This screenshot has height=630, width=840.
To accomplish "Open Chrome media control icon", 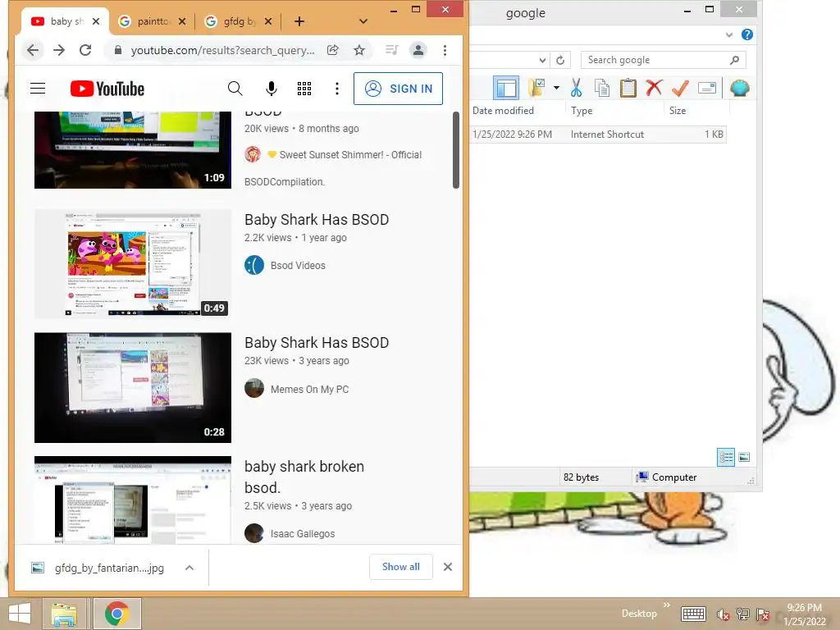I will pyautogui.click(x=391, y=50).
